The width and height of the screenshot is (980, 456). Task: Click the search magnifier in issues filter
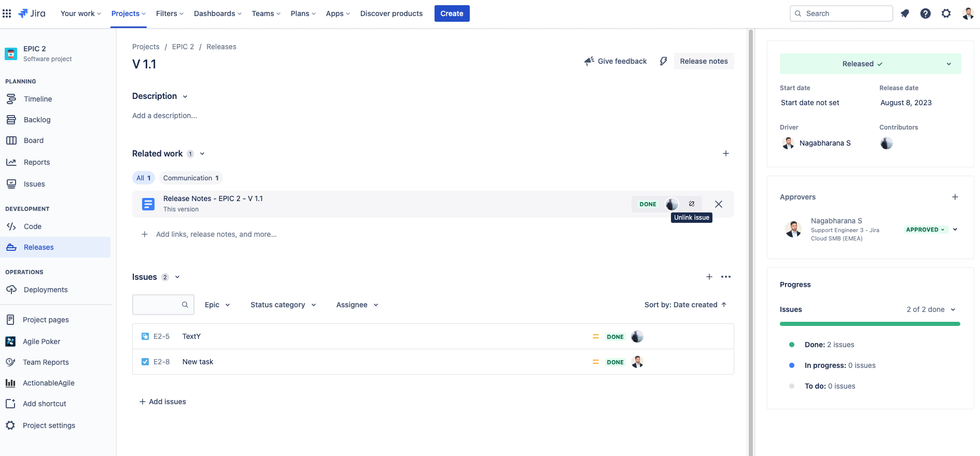pyautogui.click(x=185, y=305)
